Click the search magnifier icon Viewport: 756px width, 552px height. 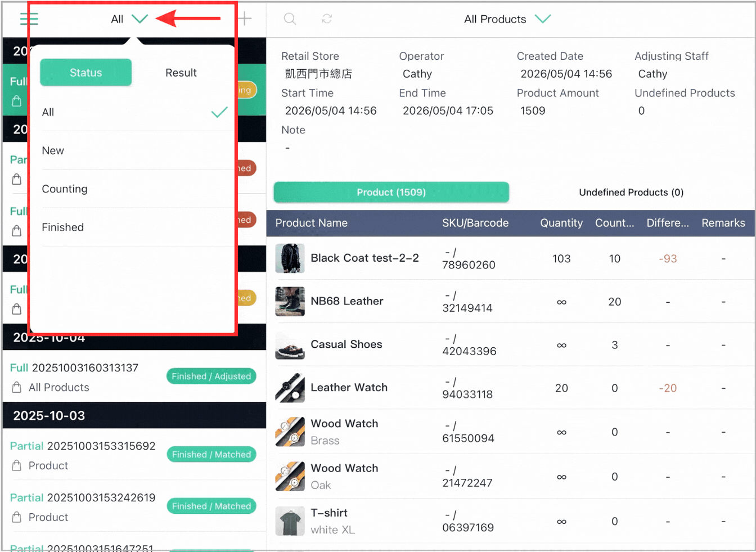(x=290, y=19)
